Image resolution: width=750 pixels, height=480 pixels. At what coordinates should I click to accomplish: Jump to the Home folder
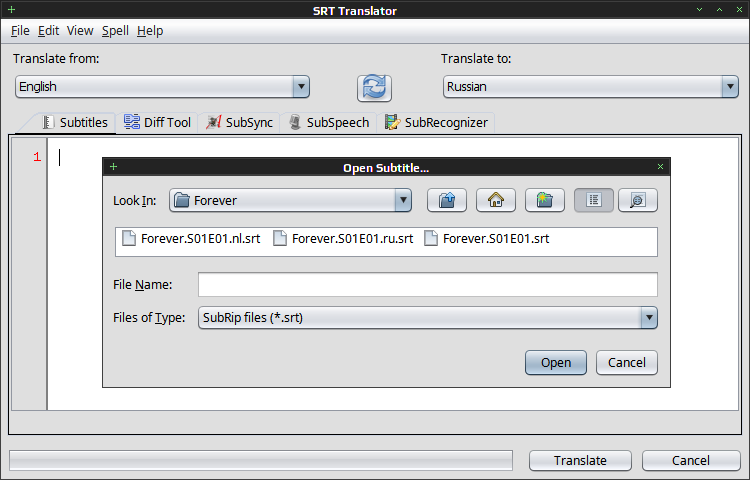point(496,200)
